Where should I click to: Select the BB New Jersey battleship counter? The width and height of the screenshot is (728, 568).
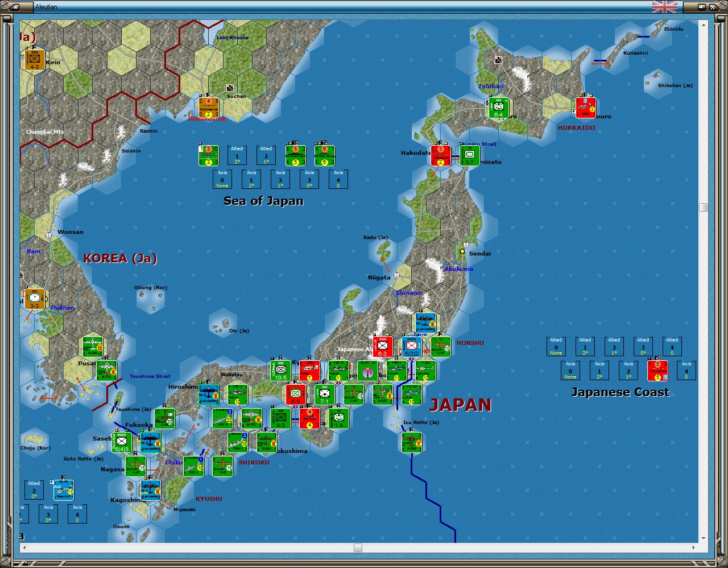point(324,155)
